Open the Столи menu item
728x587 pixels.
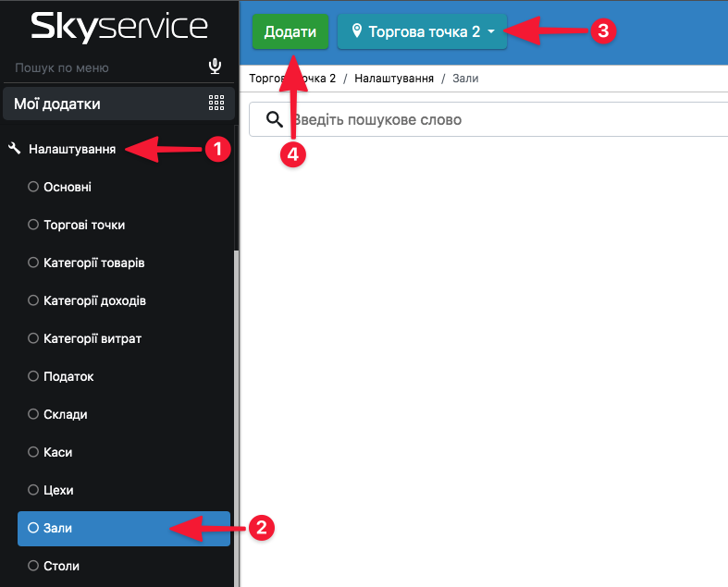tap(62, 566)
